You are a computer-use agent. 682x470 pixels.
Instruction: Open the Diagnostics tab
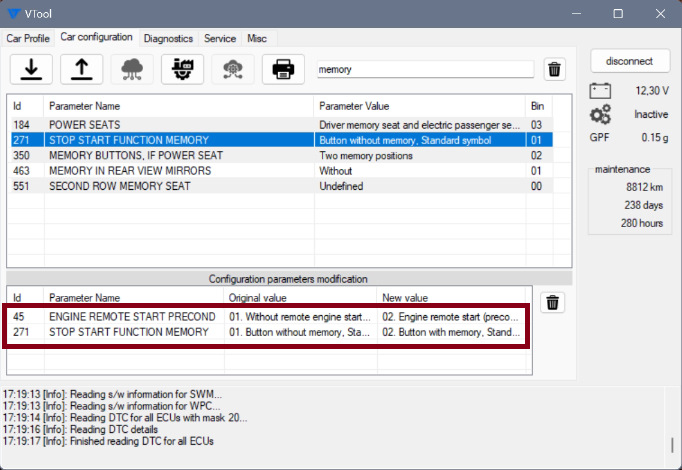[168, 38]
